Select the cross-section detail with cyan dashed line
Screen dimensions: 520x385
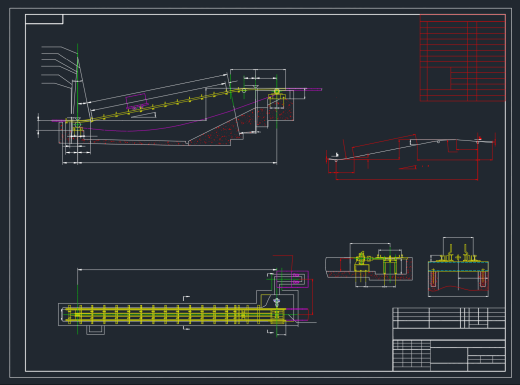(458, 267)
